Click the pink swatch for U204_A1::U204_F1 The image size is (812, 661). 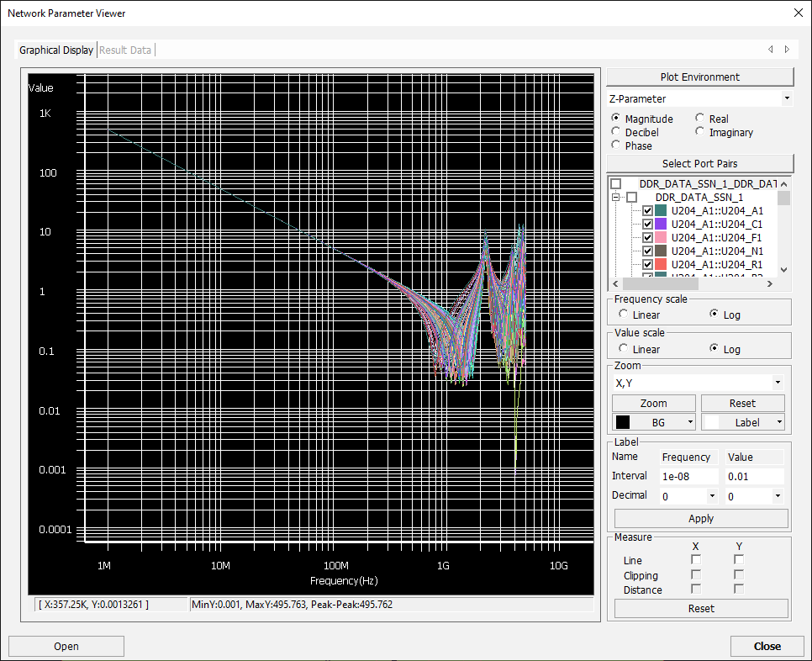point(662,238)
